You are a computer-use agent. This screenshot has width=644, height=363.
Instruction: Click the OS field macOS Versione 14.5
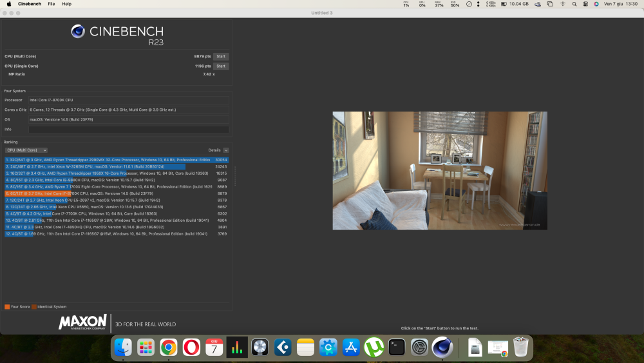[129, 120]
